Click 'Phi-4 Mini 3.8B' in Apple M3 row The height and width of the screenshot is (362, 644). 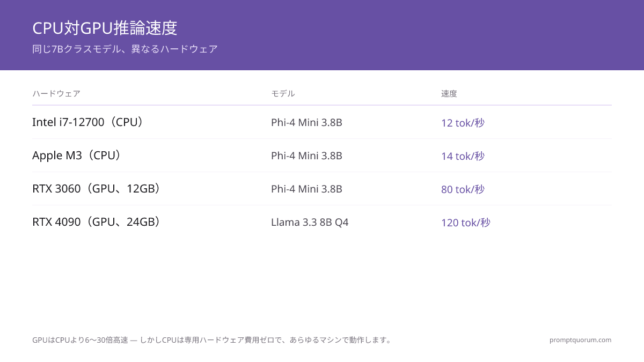pyautogui.click(x=306, y=156)
